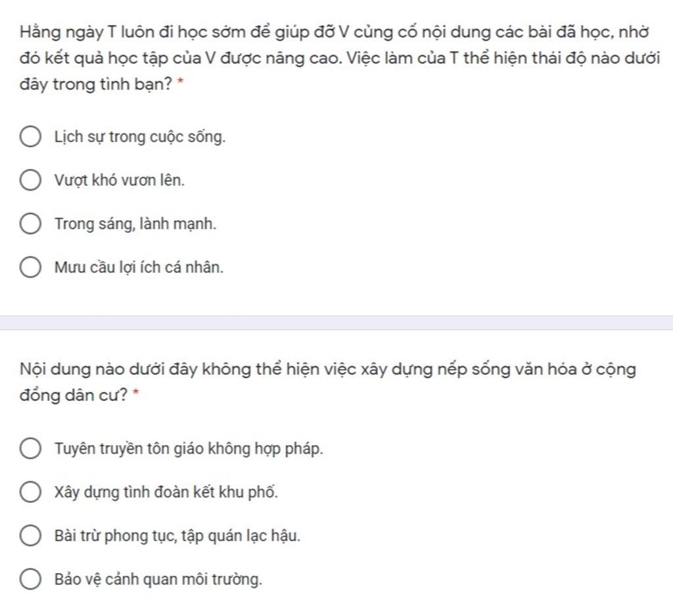This screenshot has height=616, width=673.
Task: Select the radio circle for 'Vượt khó vươn lên'
Action: click(30, 180)
